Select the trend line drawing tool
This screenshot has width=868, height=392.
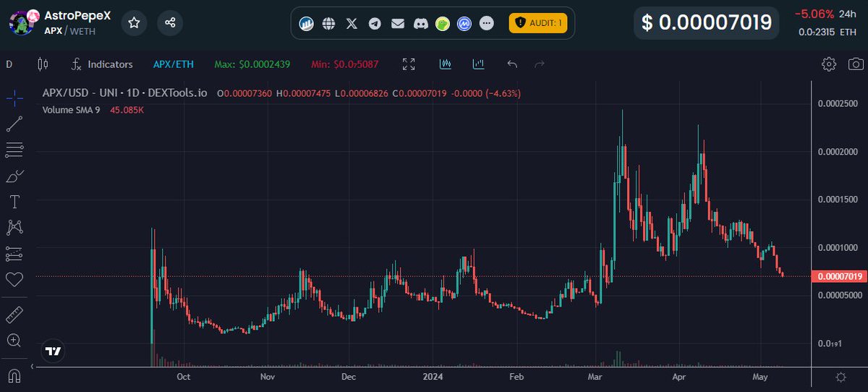pyautogui.click(x=14, y=124)
